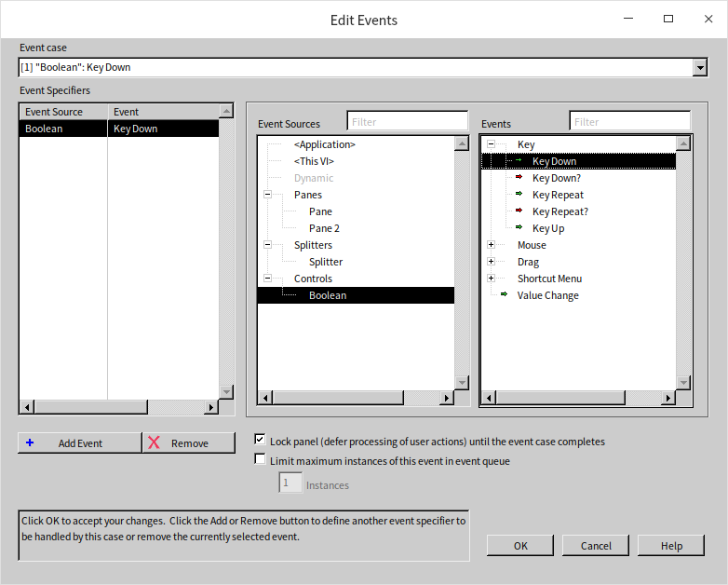Expand the Mouse events group

coord(491,245)
